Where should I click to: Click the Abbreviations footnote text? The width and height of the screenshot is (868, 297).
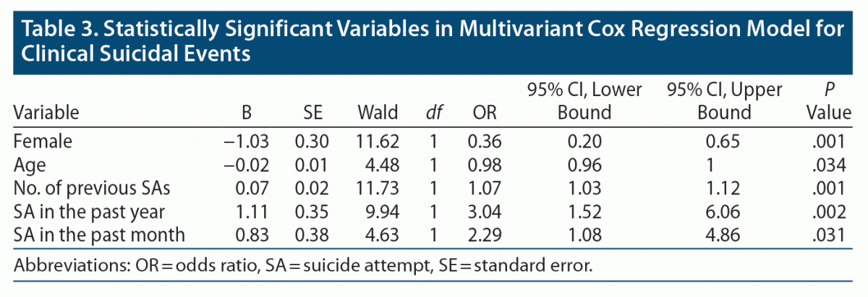303,266
